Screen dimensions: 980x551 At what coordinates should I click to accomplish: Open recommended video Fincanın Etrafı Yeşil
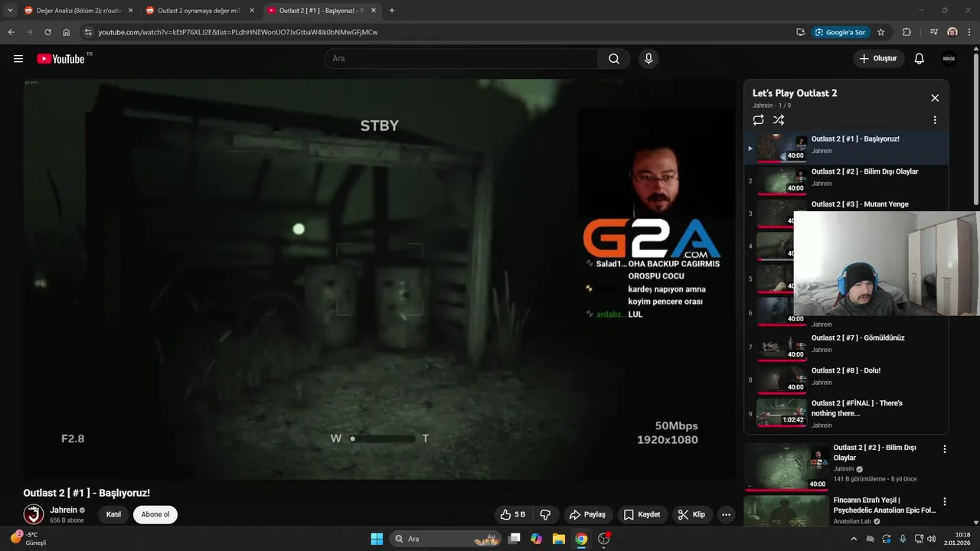(x=884, y=505)
